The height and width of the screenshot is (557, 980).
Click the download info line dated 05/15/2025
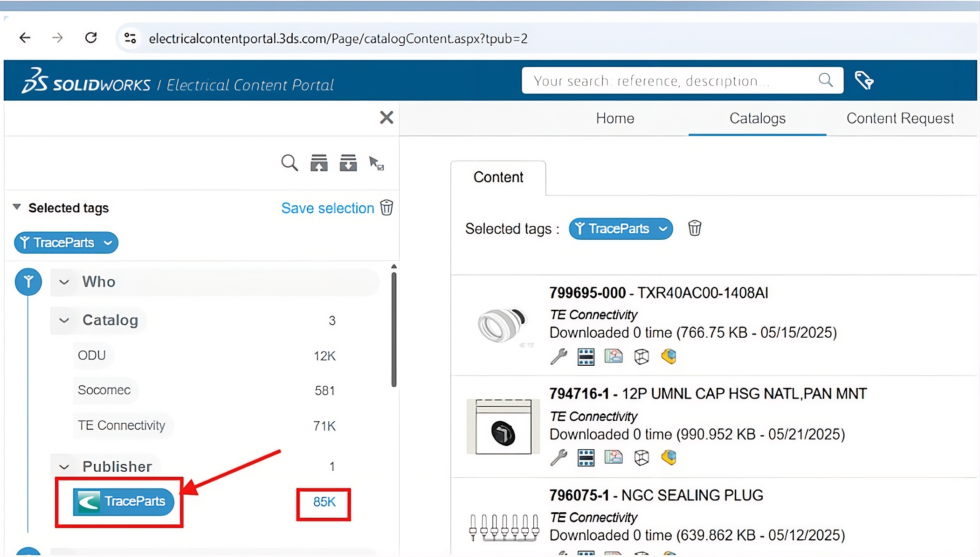tap(693, 333)
